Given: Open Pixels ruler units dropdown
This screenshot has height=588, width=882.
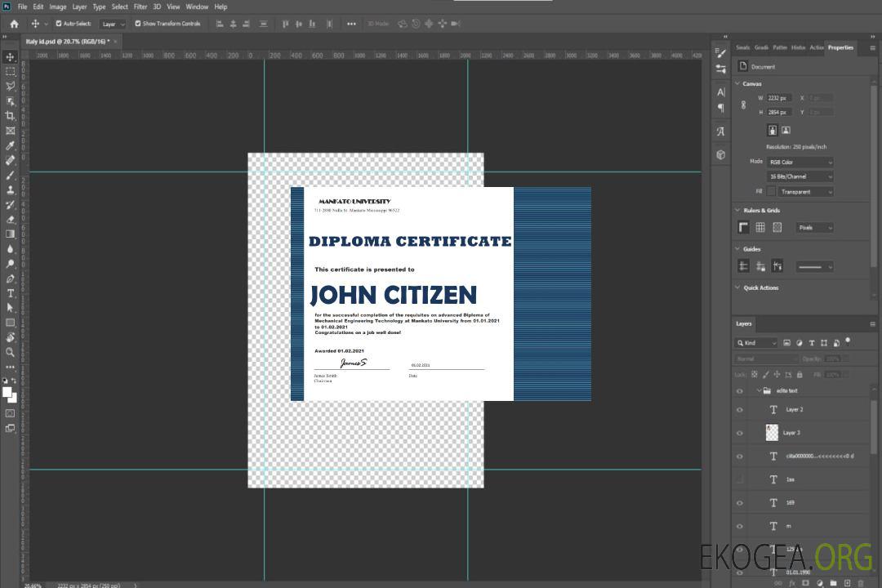Looking at the screenshot, I should tap(814, 228).
